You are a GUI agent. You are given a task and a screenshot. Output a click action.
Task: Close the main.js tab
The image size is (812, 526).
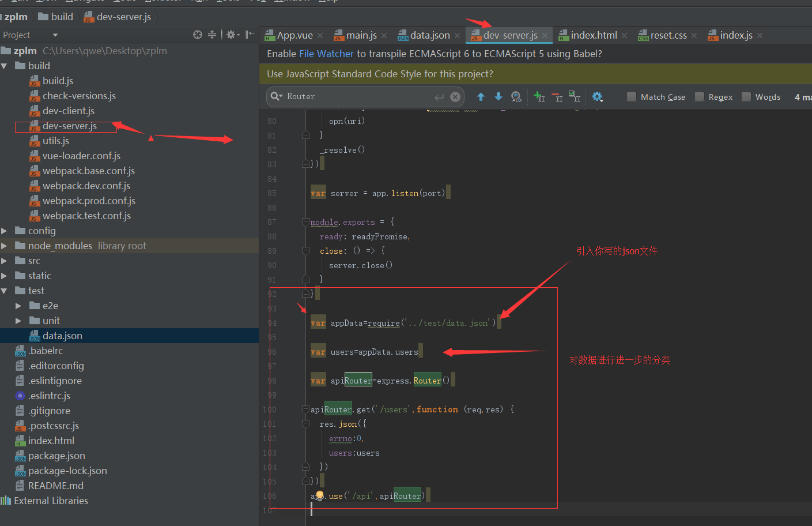[384, 36]
